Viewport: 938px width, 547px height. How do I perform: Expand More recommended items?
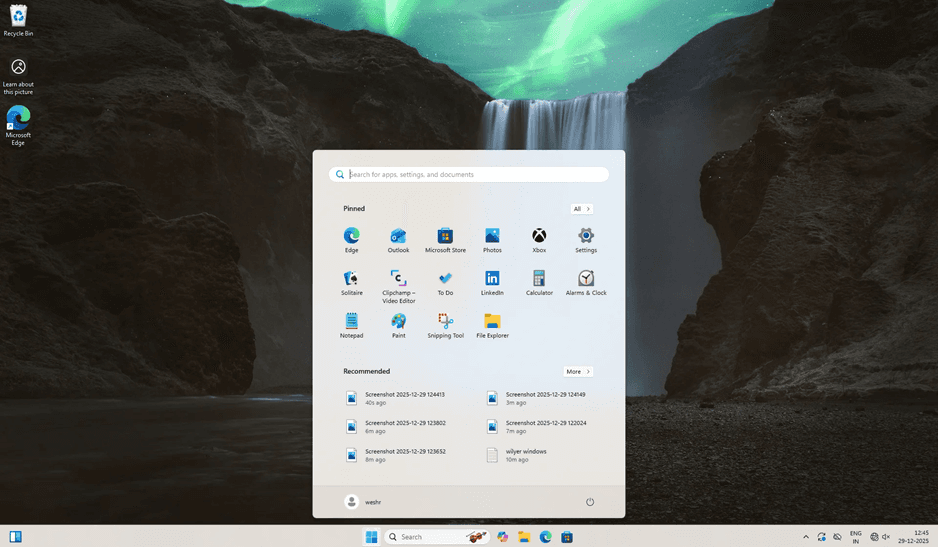click(x=578, y=372)
